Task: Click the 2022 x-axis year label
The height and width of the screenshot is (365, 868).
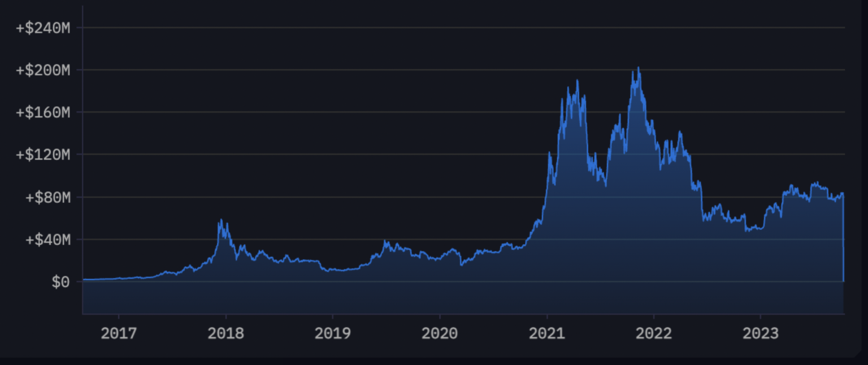Action: click(654, 333)
